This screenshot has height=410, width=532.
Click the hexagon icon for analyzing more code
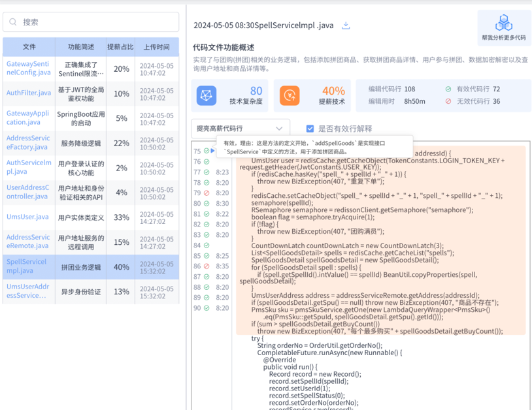(x=503, y=23)
